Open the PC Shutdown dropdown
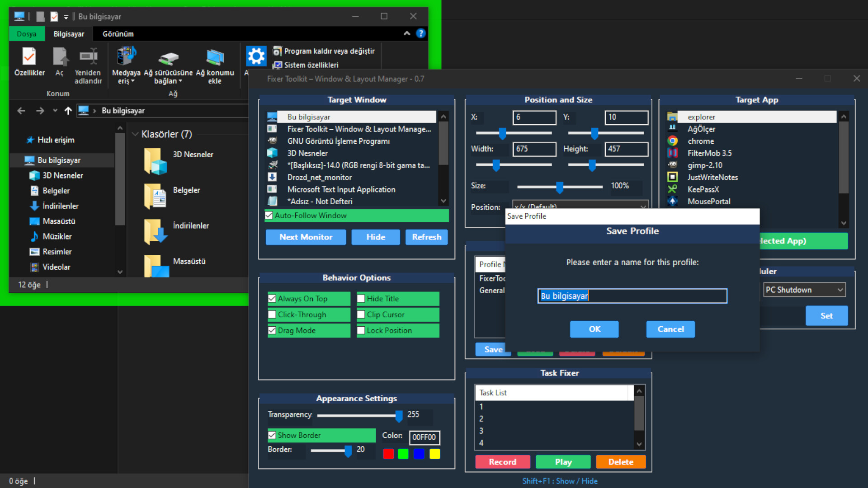This screenshot has width=868, height=488. tap(804, 290)
